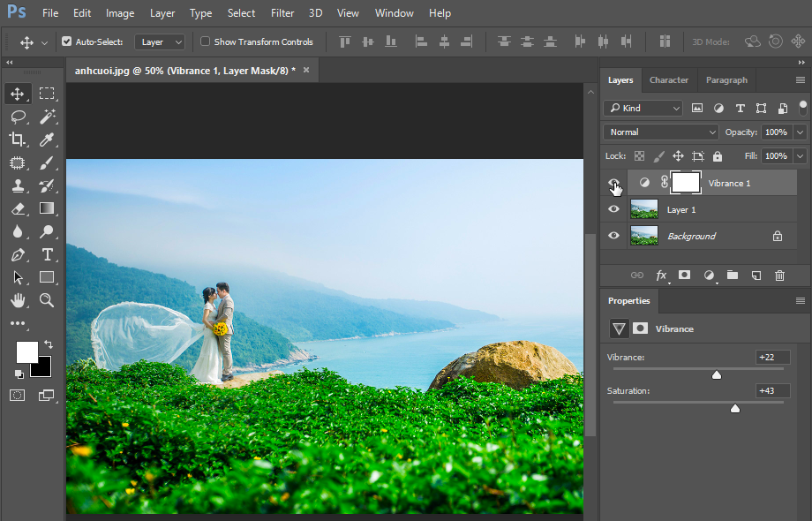The image size is (812, 521).
Task: Activate the Zoom tool
Action: pos(47,300)
